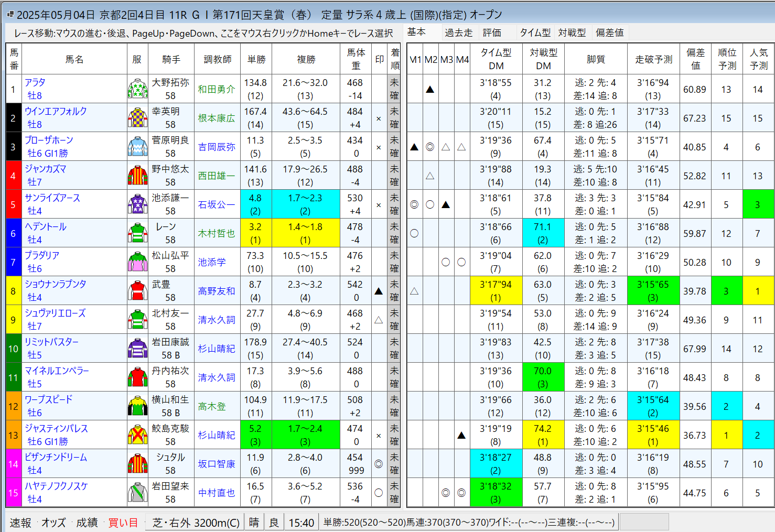Open trainer link 木村哲也
Image resolution: width=775 pixels, height=532 pixels.
tap(216, 233)
